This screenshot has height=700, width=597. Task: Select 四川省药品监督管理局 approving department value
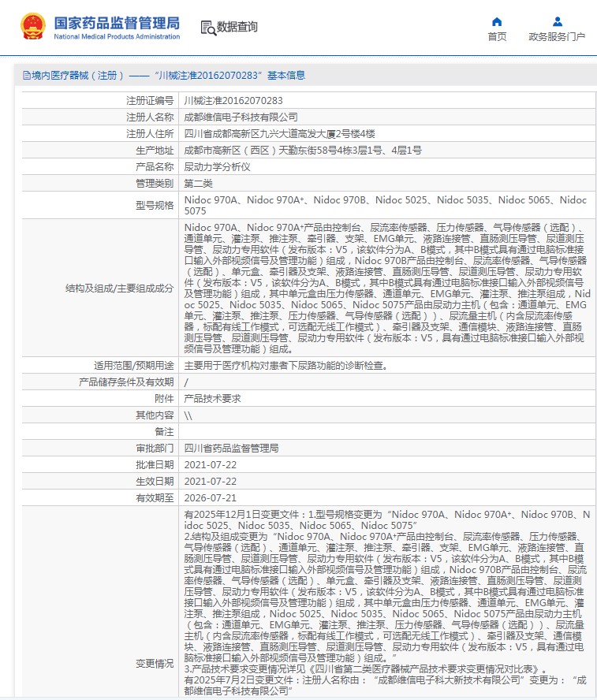click(231, 449)
